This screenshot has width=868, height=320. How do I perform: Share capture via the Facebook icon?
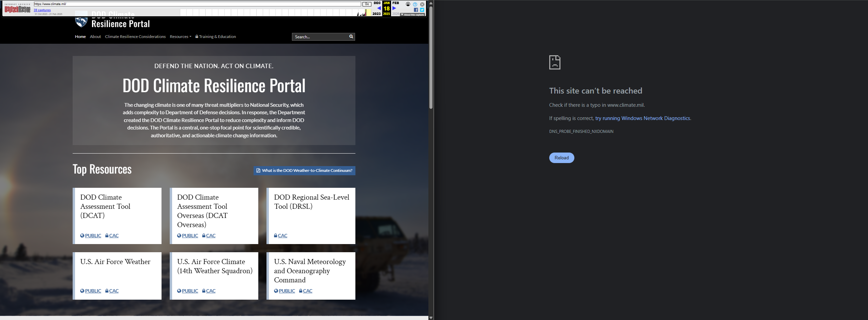coord(416,10)
